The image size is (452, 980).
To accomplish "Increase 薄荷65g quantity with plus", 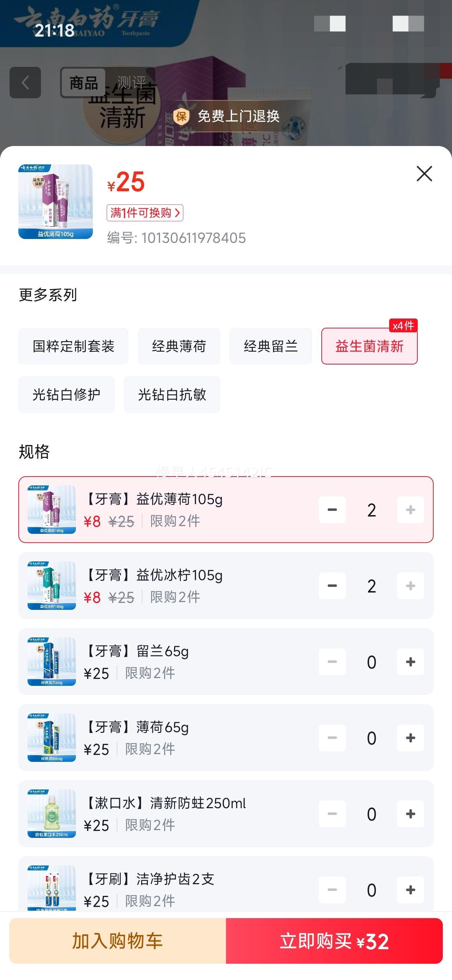I will pos(410,738).
